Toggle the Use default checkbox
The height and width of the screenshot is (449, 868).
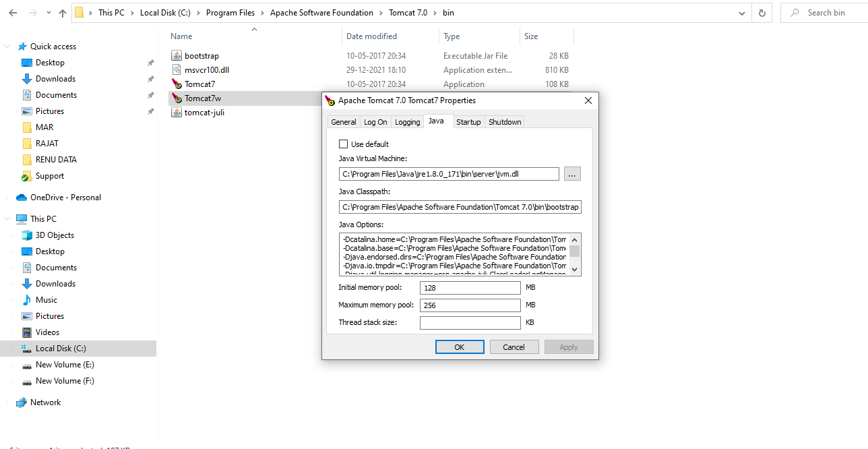point(343,144)
